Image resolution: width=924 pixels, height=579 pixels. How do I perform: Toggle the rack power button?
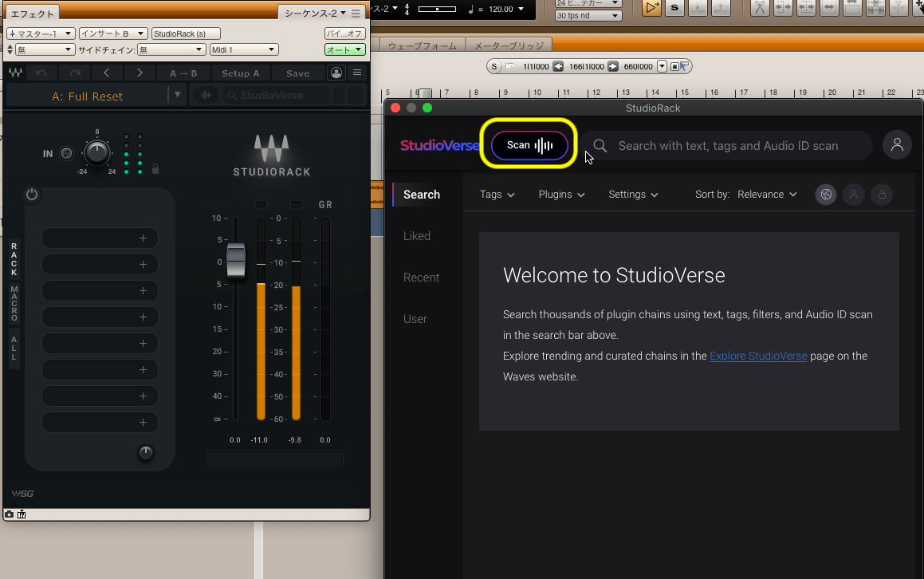tap(32, 195)
